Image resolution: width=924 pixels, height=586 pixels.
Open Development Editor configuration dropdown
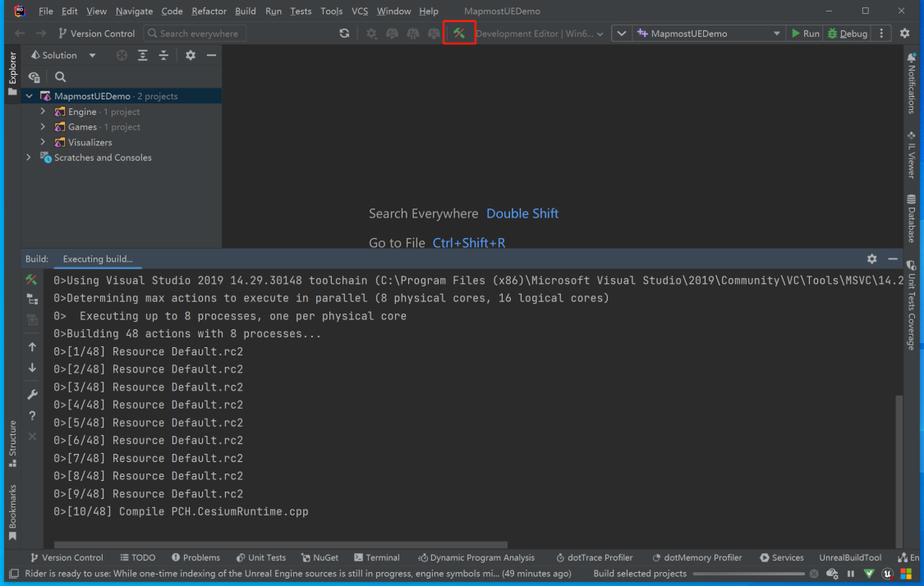tap(539, 34)
